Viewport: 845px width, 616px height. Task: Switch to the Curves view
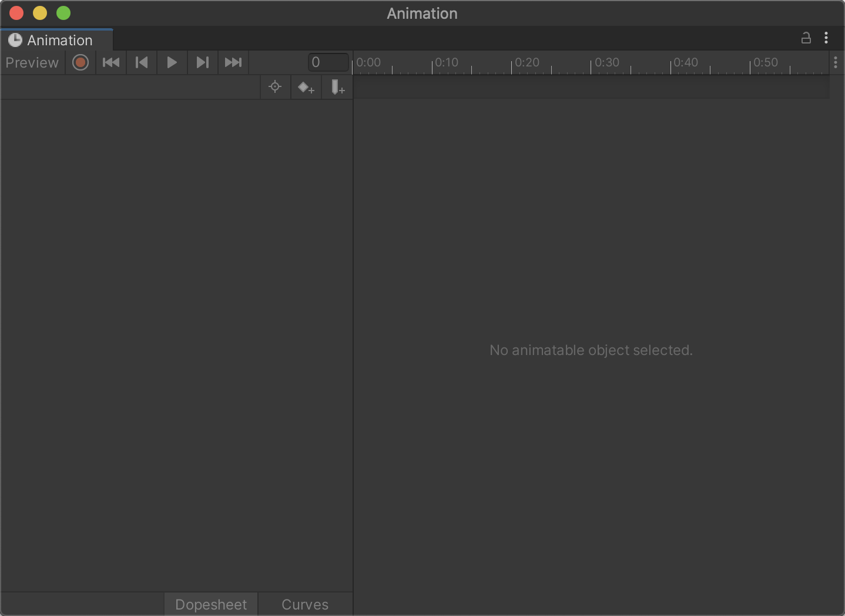(x=304, y=604)
